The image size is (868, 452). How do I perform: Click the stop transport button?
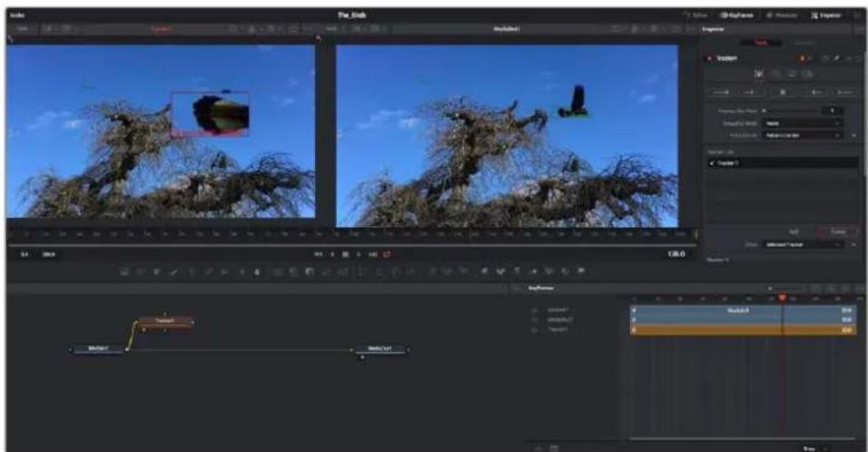(345, 254)
